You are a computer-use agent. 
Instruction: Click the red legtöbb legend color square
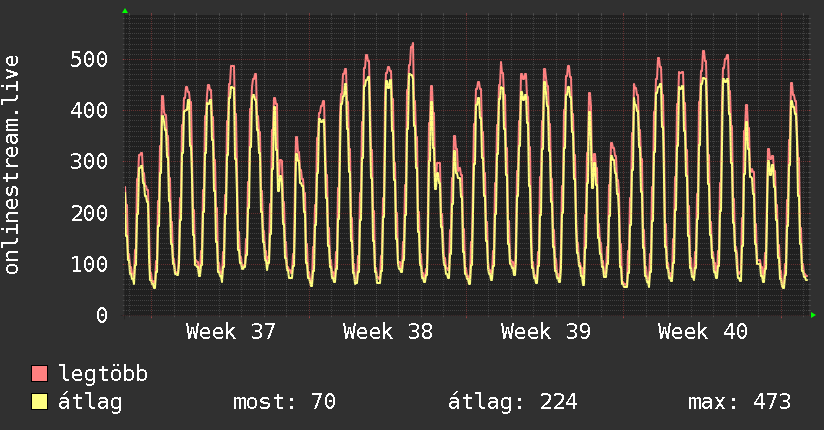[x=39, y=373]
